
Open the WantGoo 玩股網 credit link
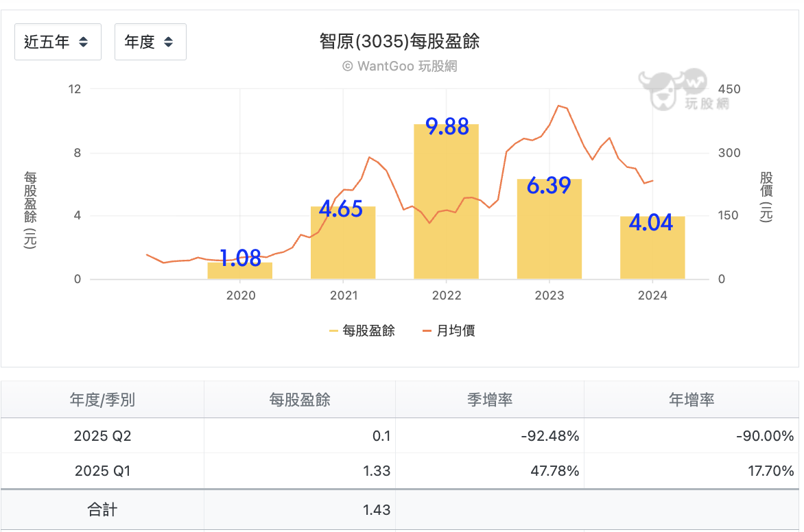point(399,66)
